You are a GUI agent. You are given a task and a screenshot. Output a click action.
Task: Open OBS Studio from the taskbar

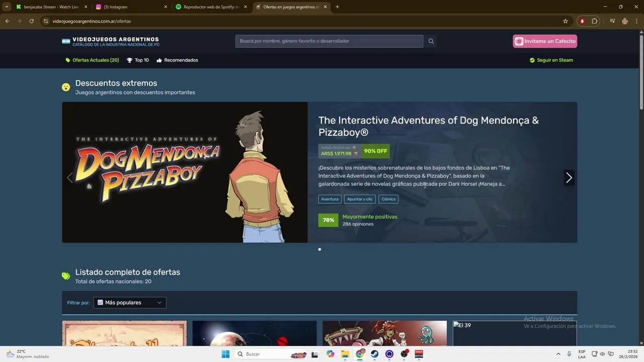tap(404, 354)
